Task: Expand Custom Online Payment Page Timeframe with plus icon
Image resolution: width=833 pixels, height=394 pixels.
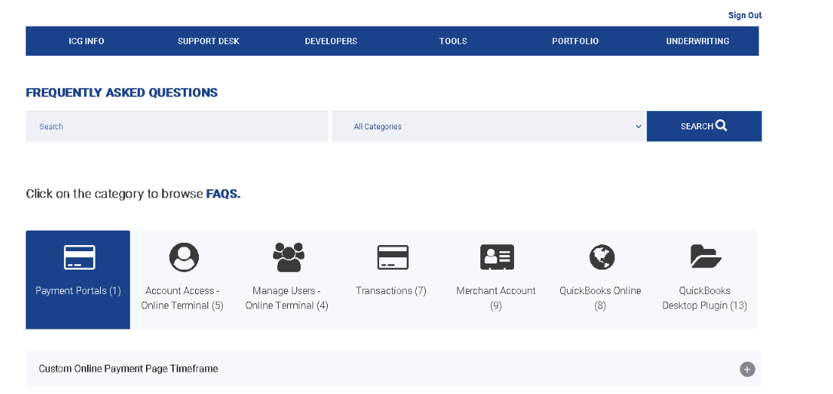Action: coord(747,369)
